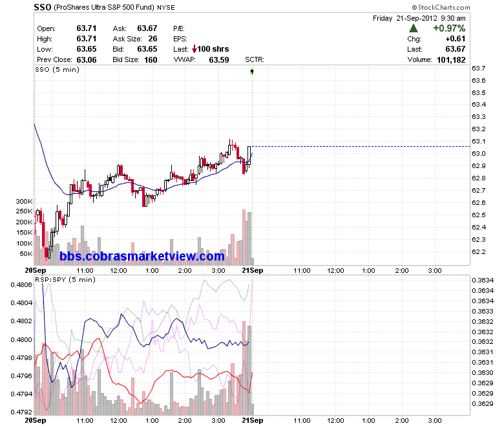This screenshot has height=426, width=504.
Task: Click the High value 63.71
Action: coord(87,39)
